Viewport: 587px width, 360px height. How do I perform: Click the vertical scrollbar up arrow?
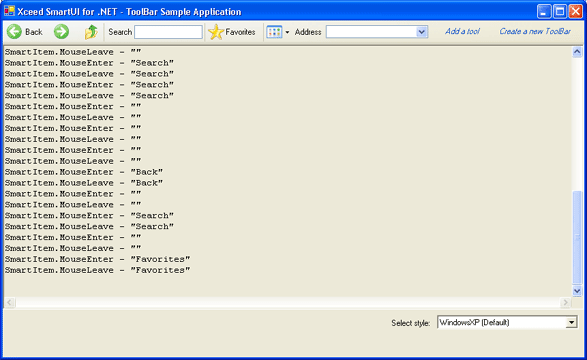pos(577,52)
